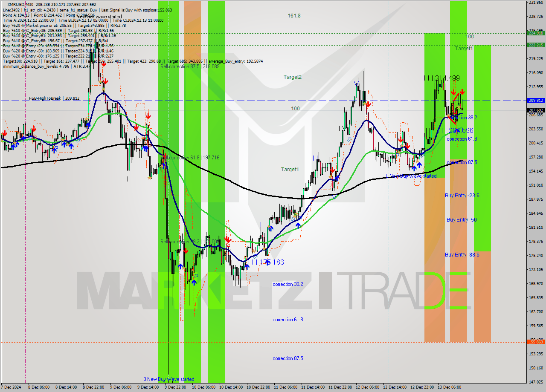Click 'correction 61.8' label at lower middle
This screenshot has width=546, height=392.
[288, 320]
